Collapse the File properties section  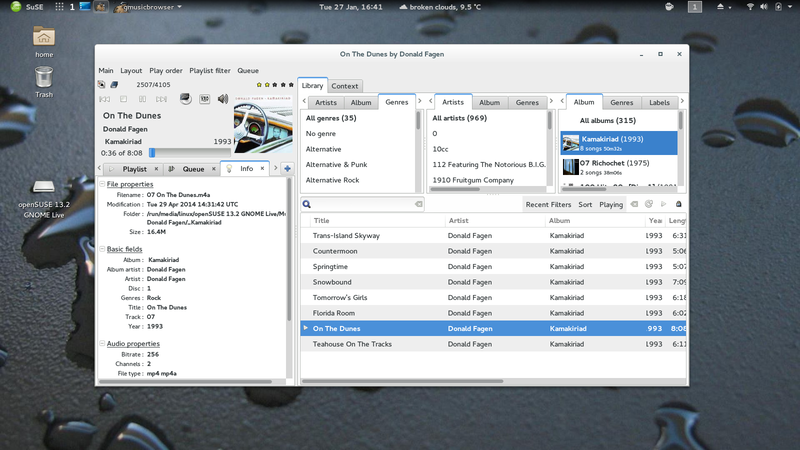tap(102, 184)
